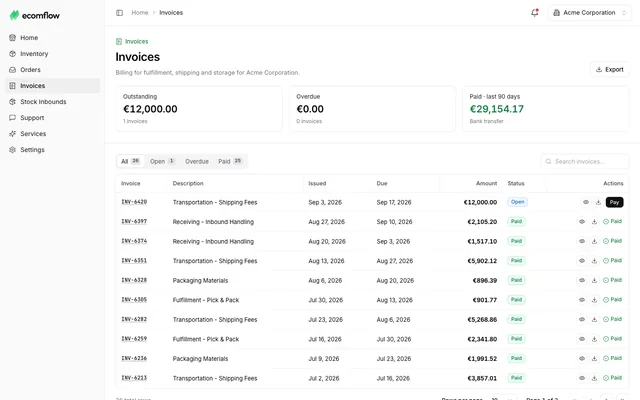
Task: Download invoice INV-6213
Action: pos(594,378)
